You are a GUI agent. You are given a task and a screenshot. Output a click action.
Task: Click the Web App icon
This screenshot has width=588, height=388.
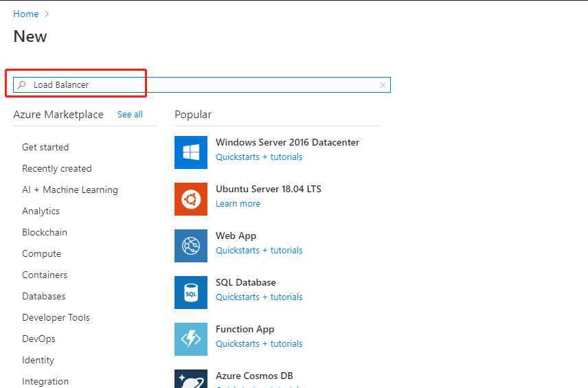pyautogui.click(x=191, y=246)
